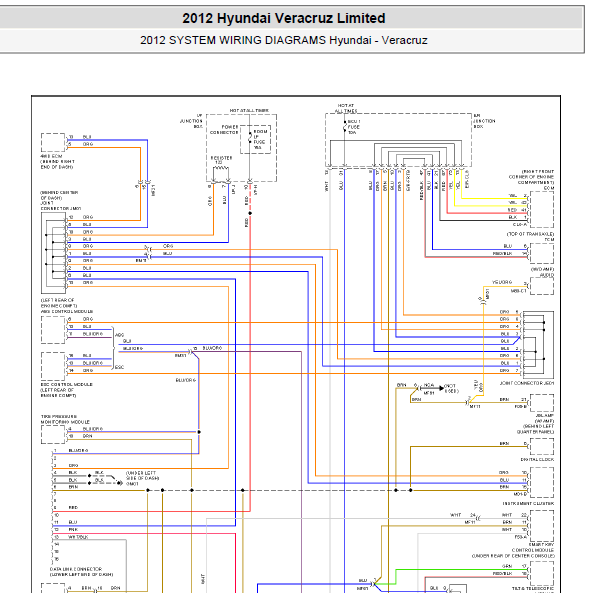This screenshot has width=603, height=593.
Task: Click the dashed 4WD ECM component box
Action: 53,143
